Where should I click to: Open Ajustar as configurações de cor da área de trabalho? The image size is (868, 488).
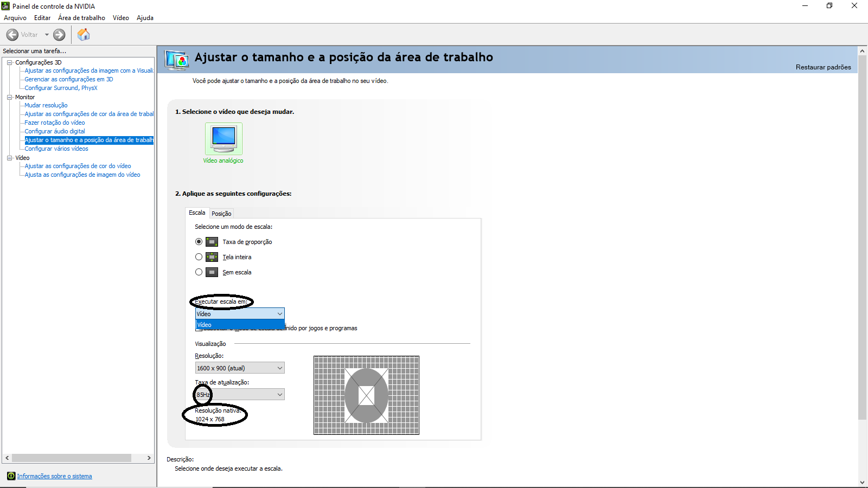click(x=89, y=114)
